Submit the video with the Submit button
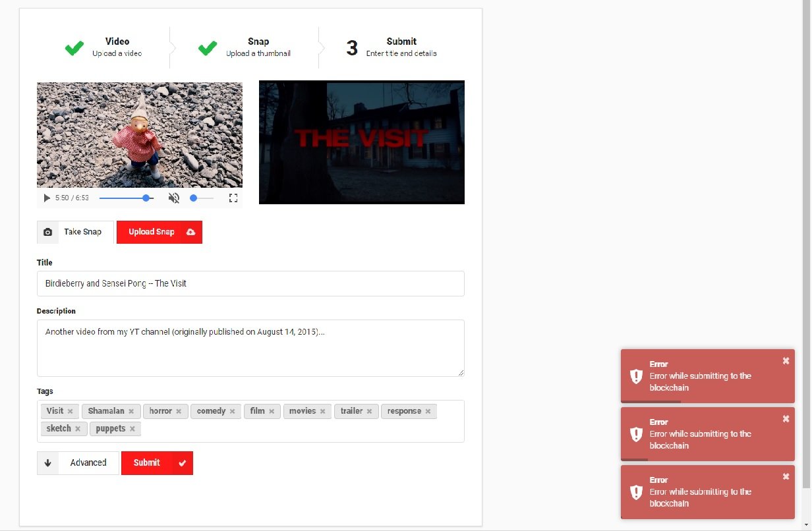Image resolution: width=812 pixels, height=531 pixels. pyautogui.click(x=157, y=462)
